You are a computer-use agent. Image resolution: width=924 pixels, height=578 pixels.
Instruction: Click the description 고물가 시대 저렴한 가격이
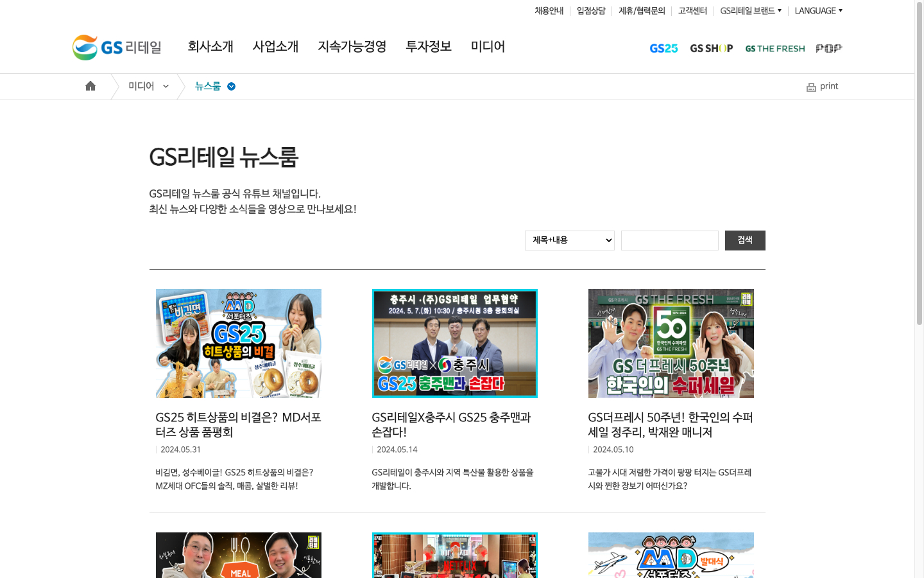tap(670, 479)
